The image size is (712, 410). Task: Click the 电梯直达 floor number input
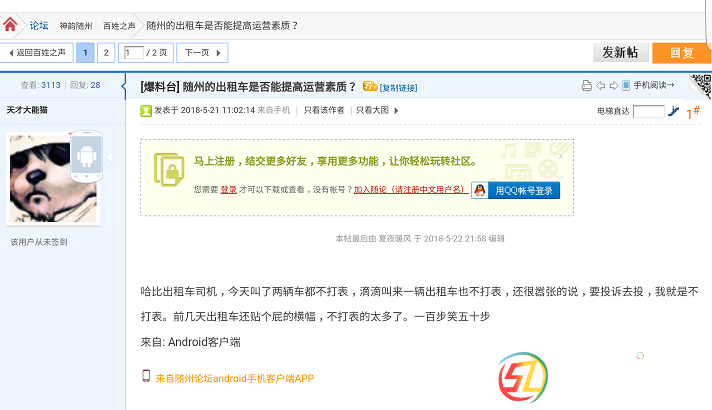[648, 111]
